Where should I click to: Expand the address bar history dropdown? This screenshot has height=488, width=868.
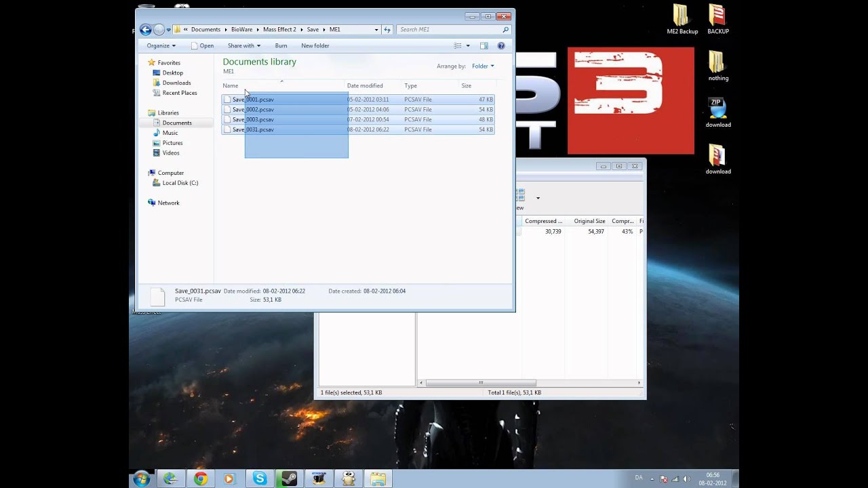(376, 30)
